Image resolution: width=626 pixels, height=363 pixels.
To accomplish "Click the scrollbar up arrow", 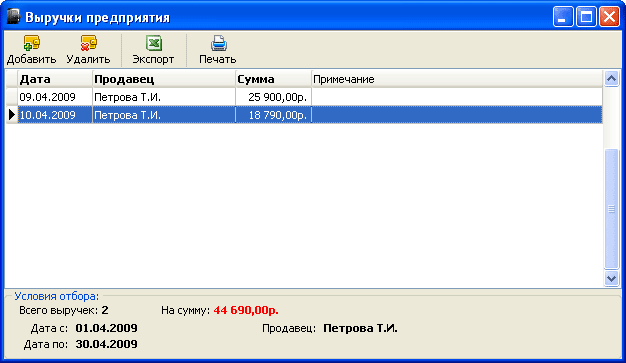I will coord(611,79).
